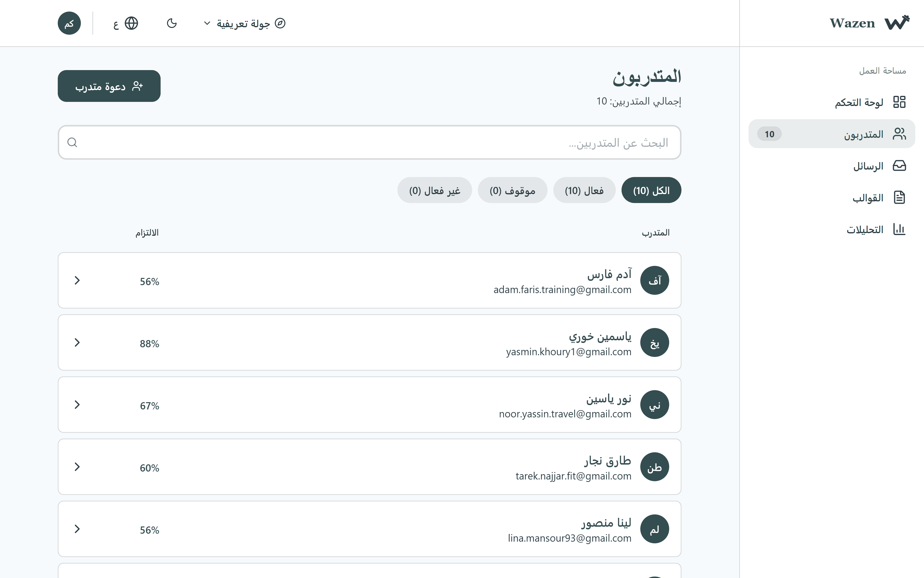The image size is (924, 578).
Task: Click the 60% adherence value
Action: [149, 468]
